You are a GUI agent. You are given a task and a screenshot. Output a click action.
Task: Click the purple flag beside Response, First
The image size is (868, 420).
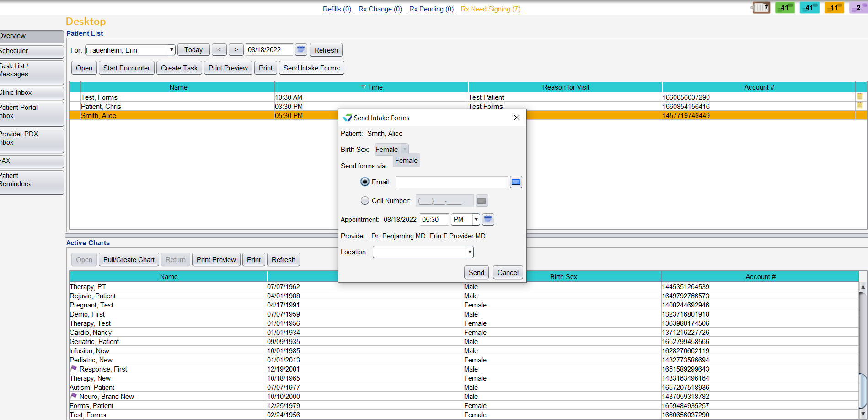pos(74,369)
